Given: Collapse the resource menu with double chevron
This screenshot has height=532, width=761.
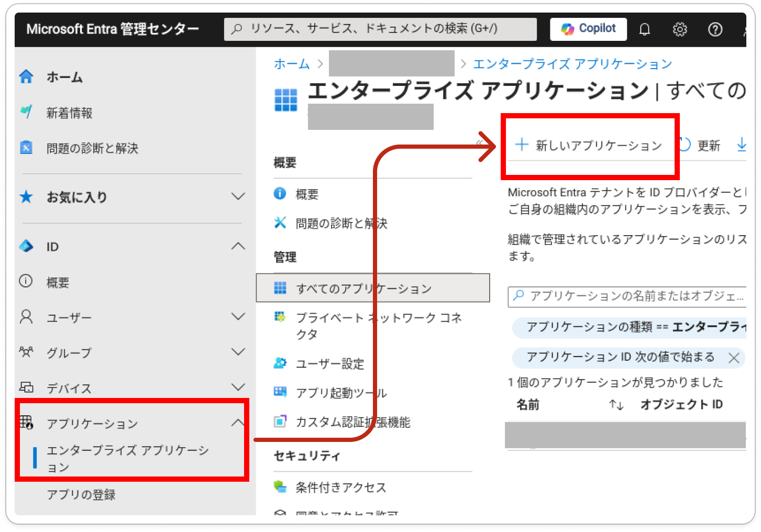Looking at the screenshot, I should [479, 142].
